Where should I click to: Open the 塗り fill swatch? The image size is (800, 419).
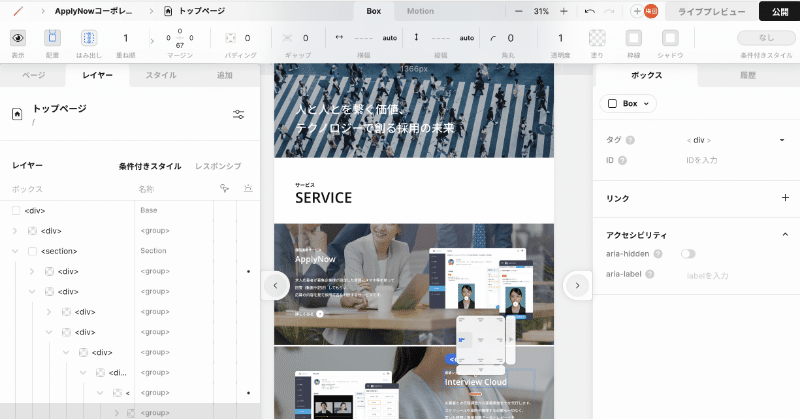click(x=597, y=38)
